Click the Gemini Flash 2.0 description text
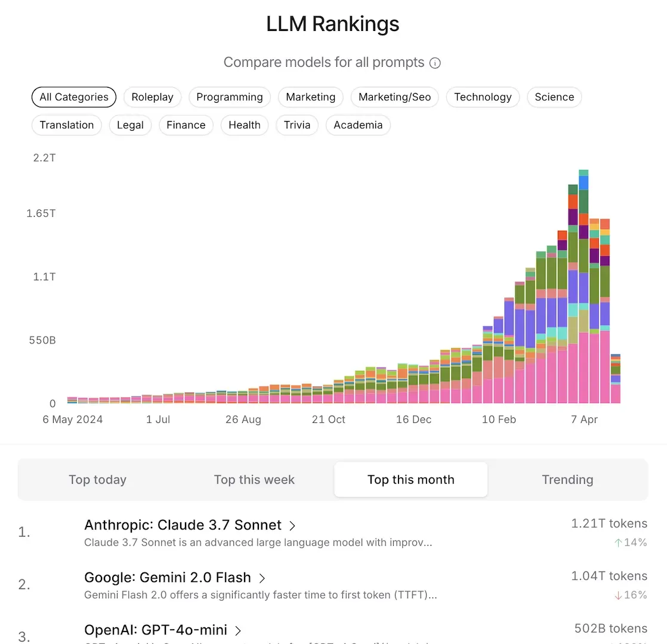667x644 pixels. pyautogui.click(x=261, y=595)
